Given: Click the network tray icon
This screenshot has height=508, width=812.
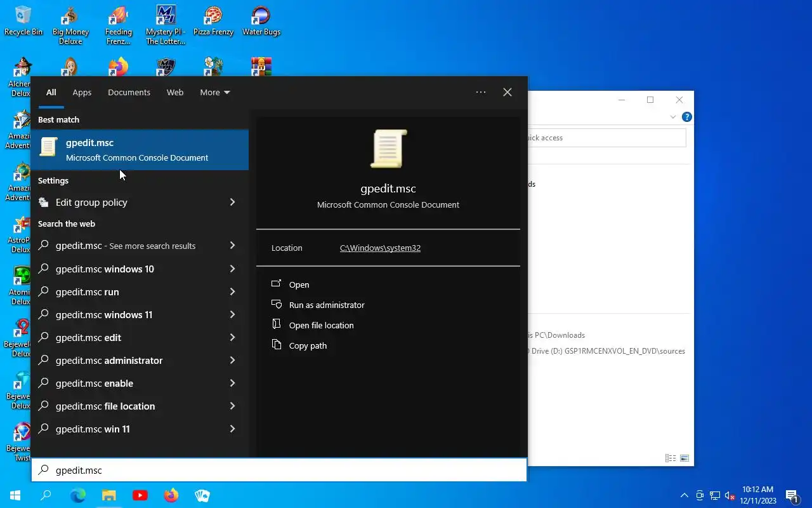Looking at the screenshot, I should tap(715, 495).
